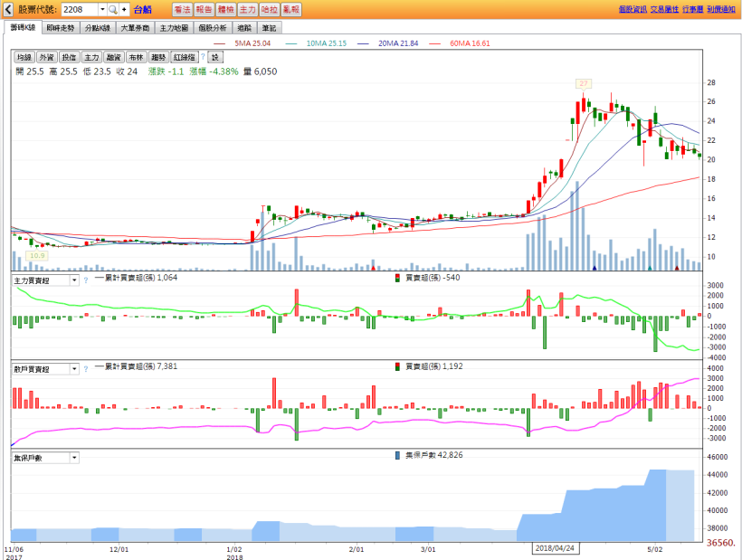This screenshot has width=742, height=560.
Task: Toggle the 紅綠燈 indicator overlay
Action: point(184,57)
